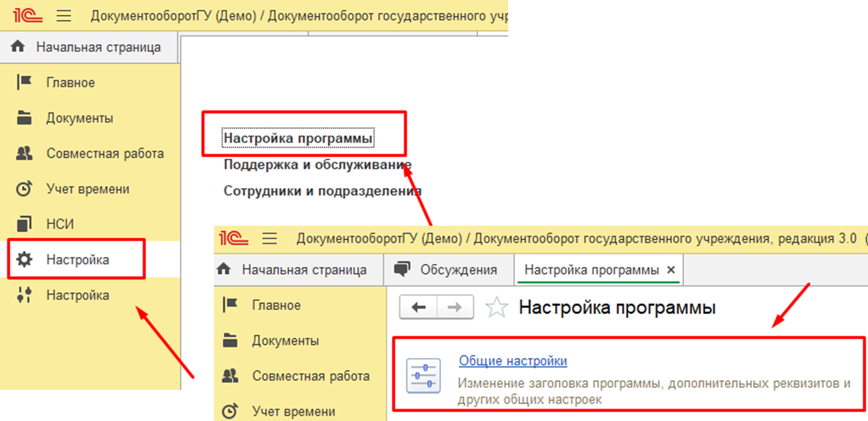Add page to favorites with the star icon
Image resolution: width=868 pixels, height=421 pixels.
point(497,307)
